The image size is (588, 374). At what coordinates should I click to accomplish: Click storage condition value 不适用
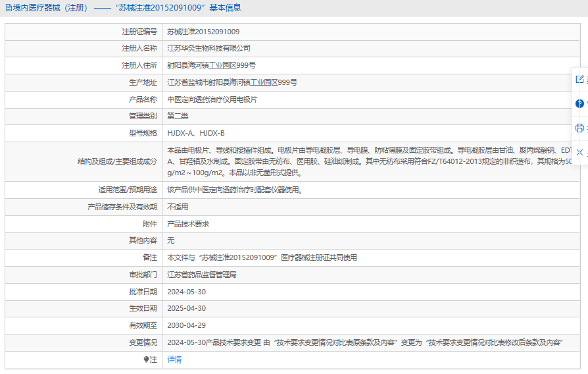pos(178,207)
